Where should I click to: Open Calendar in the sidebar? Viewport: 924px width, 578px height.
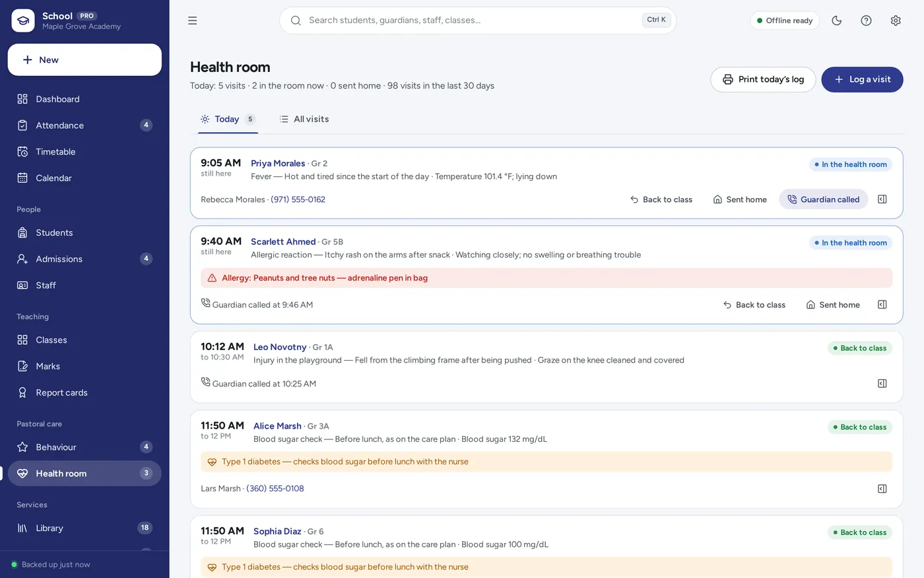pyautogui.click(x=84, y=178)
